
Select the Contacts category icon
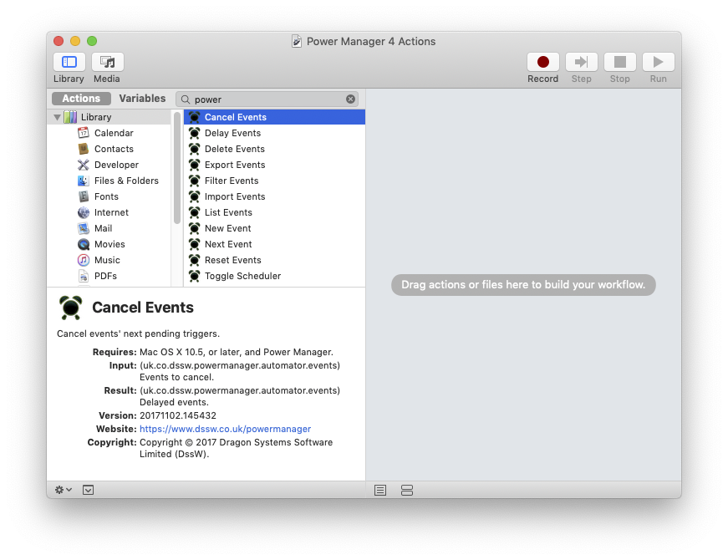tap(84, 149)
